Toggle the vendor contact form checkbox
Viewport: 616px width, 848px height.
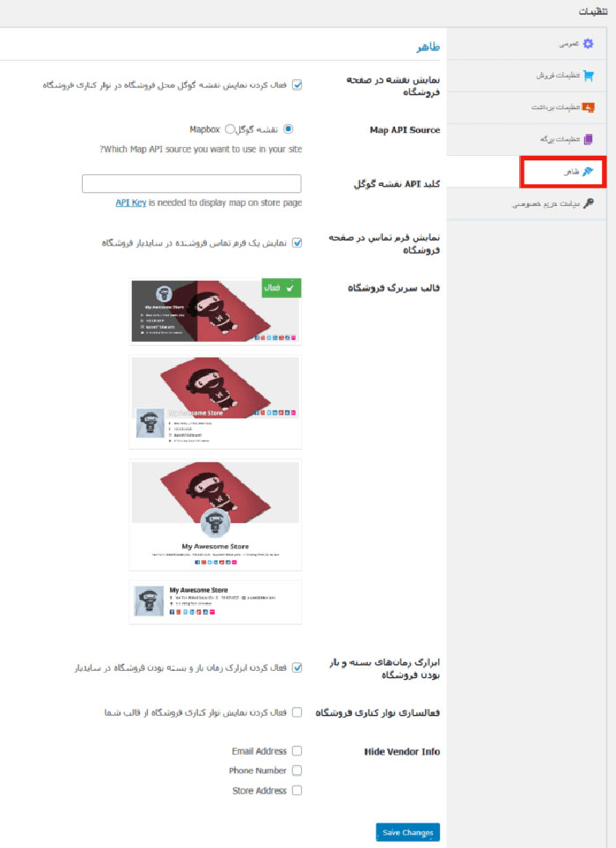click(297, 243)
